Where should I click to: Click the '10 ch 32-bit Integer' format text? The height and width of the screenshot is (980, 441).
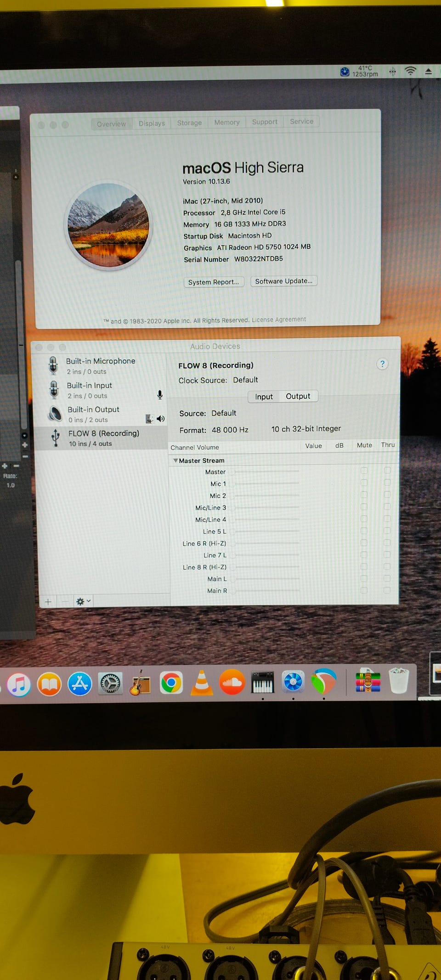(306, 429)
